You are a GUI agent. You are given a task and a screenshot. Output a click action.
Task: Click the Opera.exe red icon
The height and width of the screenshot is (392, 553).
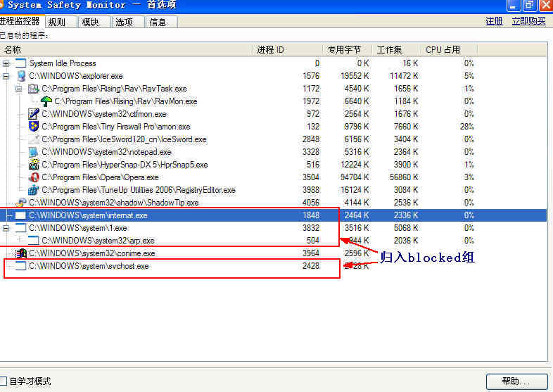pos(34,177)
